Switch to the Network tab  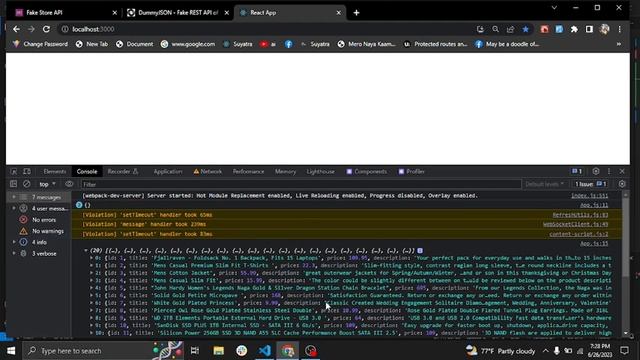[208, 171]
